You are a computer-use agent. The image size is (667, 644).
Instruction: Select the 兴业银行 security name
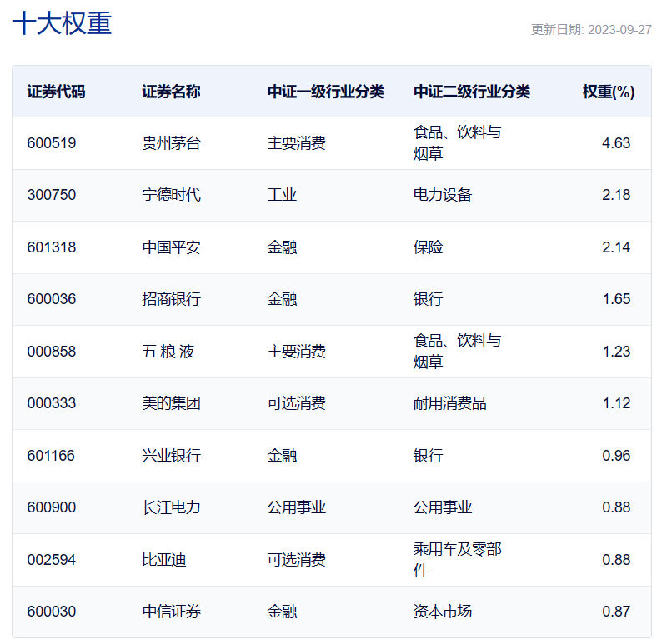(171, 456)
